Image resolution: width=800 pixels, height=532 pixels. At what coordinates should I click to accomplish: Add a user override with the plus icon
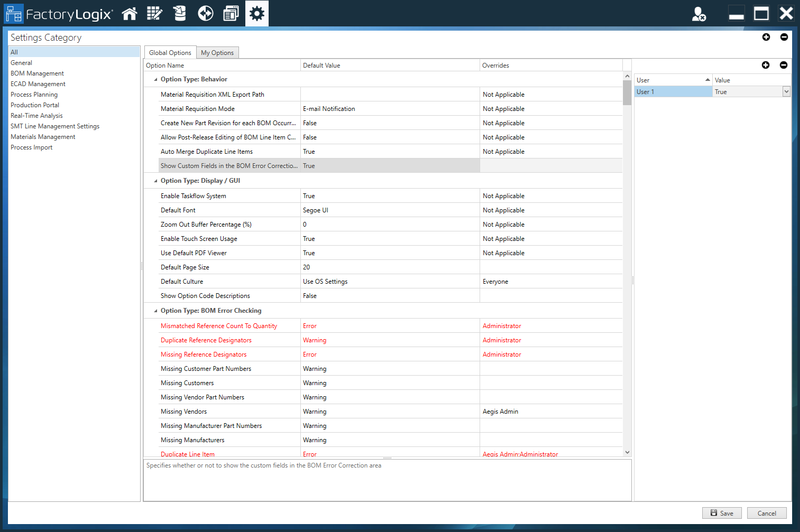point(766,65)
